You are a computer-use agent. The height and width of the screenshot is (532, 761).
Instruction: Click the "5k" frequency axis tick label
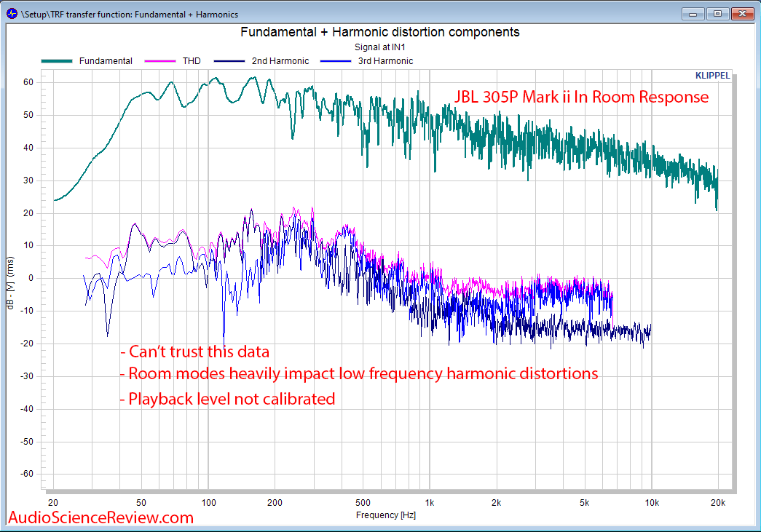(x=584, y=503)
